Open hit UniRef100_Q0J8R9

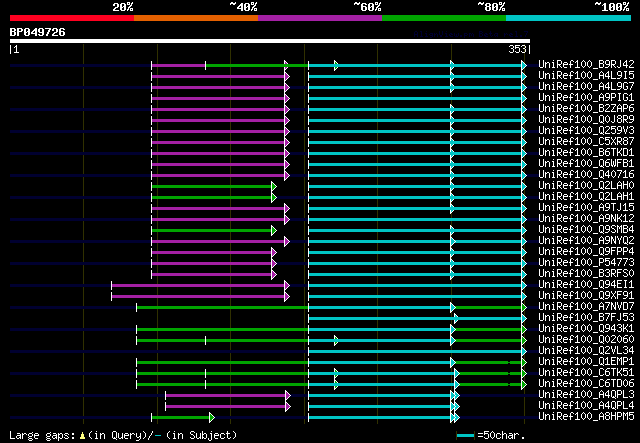point(586,119)
